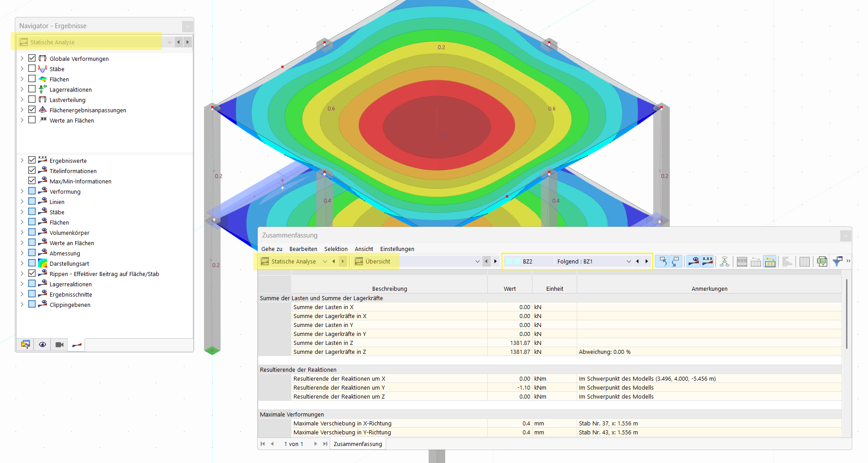Click the filter funnel icon in Zusammenfassung toolbar
The image size is (868, 463).
(837, 261)
